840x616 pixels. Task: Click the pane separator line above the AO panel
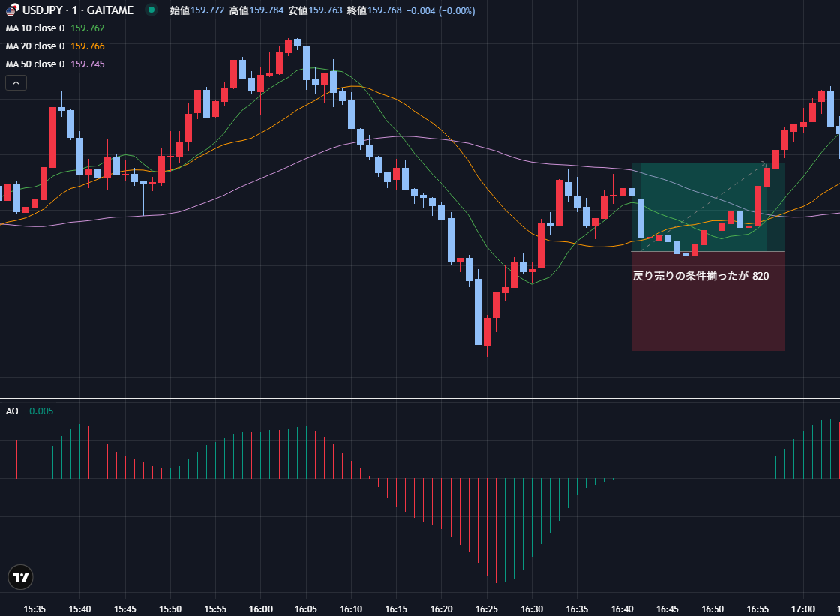[420, 399]
